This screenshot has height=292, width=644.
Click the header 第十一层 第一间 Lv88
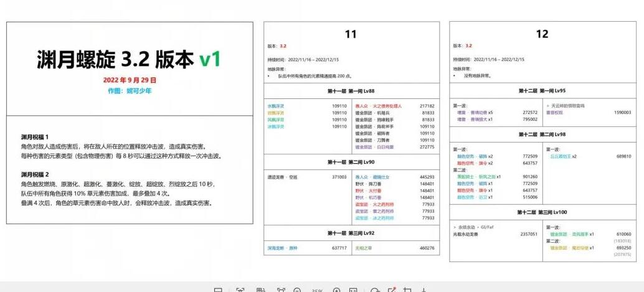(x=351, y=91)
